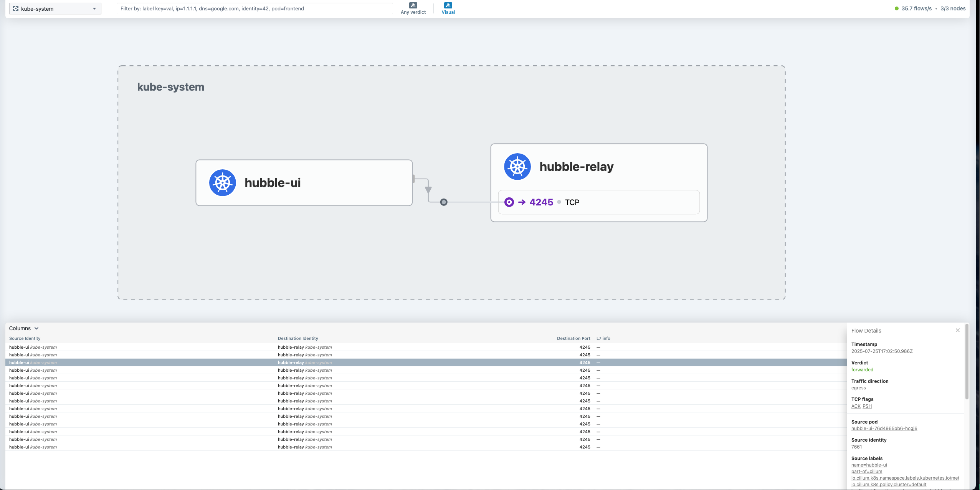
Task: Click the green flows status indicator dot
Action: point(897,8)
